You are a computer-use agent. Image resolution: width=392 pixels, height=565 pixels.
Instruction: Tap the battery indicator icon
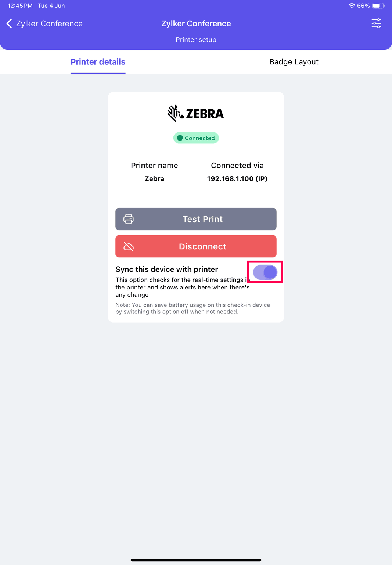click(x=378, y=6)
